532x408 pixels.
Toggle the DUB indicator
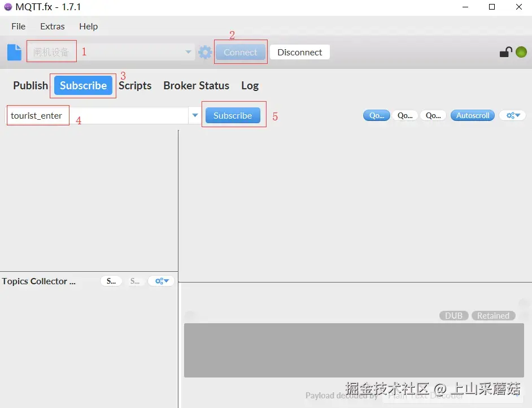(453, 316)
